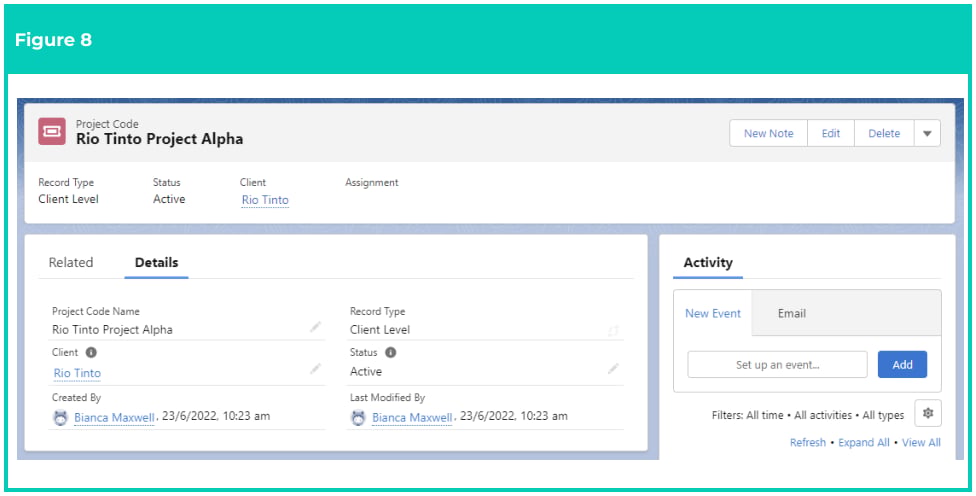Viewport: 976px width, 496px height.
Task: Click the Delete button
Action: pos(884,133)
